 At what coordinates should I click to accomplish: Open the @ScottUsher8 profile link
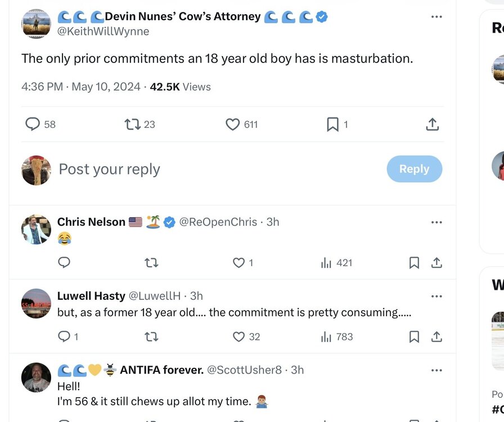(245, 370)
